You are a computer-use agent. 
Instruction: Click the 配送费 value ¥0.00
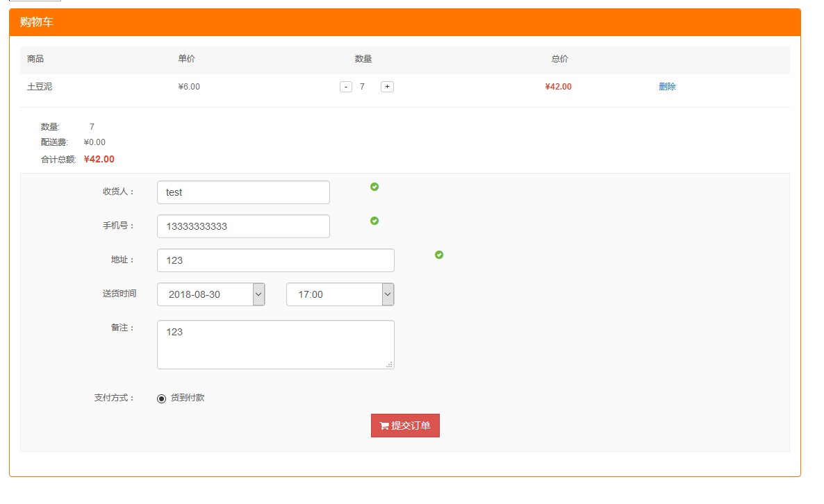click(94, 142)
